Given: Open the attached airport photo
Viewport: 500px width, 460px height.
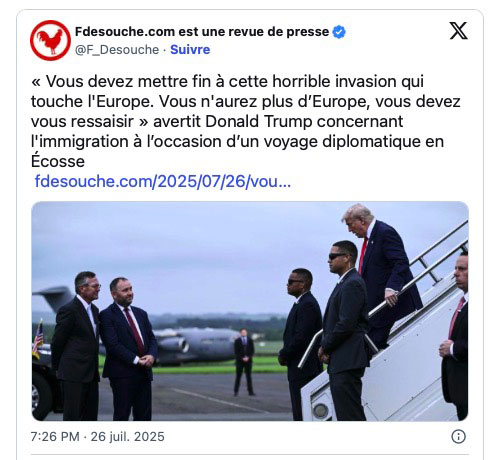Looking at the screenshot, I should click(250, 311).
